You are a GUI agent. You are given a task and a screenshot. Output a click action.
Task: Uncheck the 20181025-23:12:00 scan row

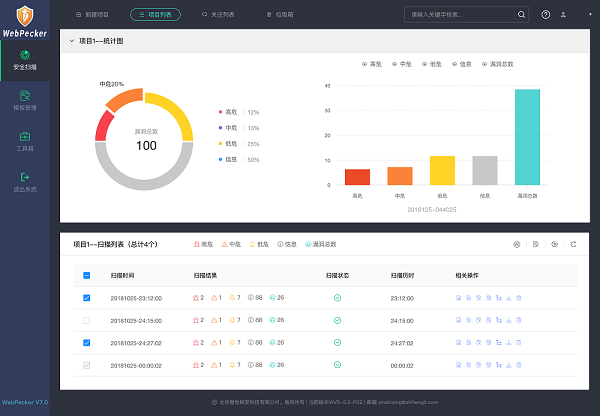[86, 298]
